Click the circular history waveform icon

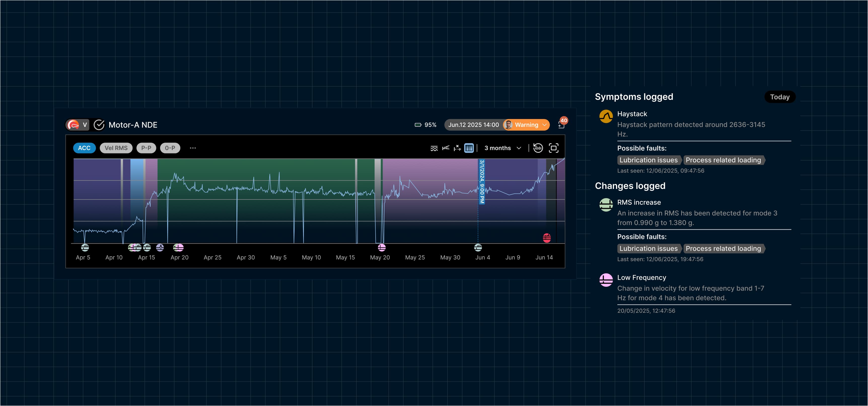(538, 148)
